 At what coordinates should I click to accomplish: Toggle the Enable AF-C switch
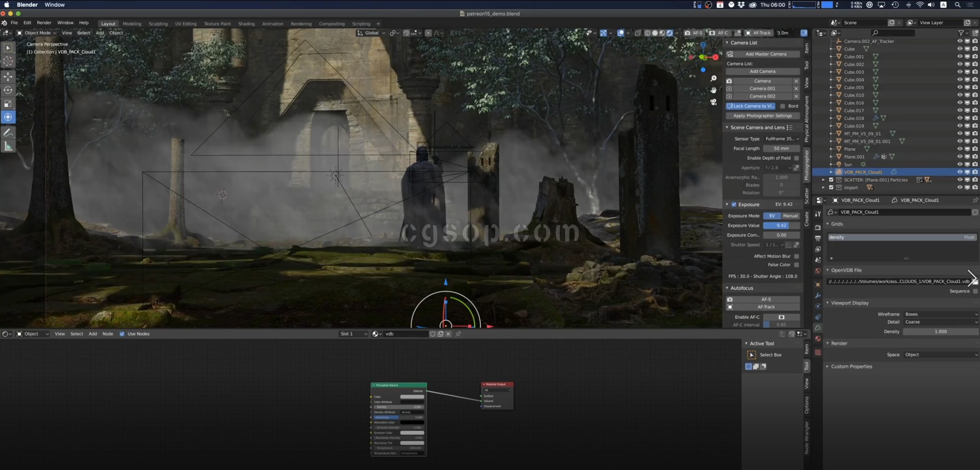point(782,317)
